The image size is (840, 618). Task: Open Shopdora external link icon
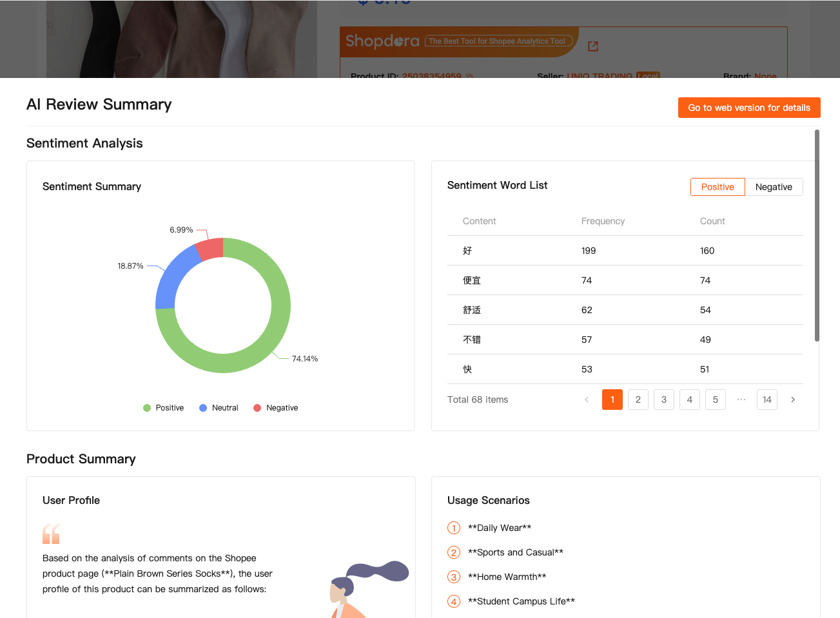pyautogui.click(x=593, y=46)
